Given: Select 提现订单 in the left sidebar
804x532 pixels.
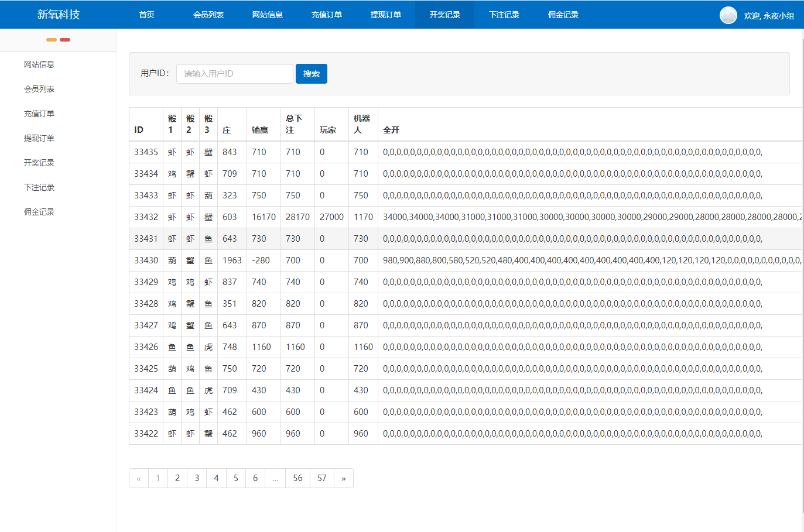Looking at the screenshot, I should [39, 138].
